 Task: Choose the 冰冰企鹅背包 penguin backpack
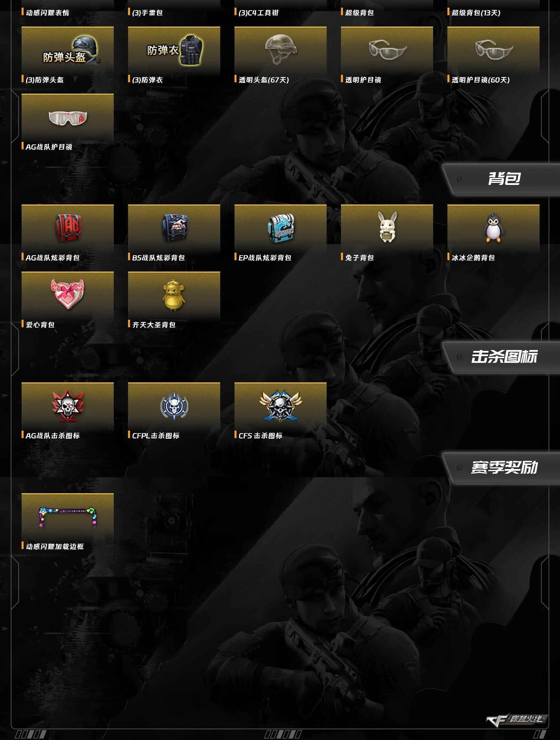[x=493, y=228]
